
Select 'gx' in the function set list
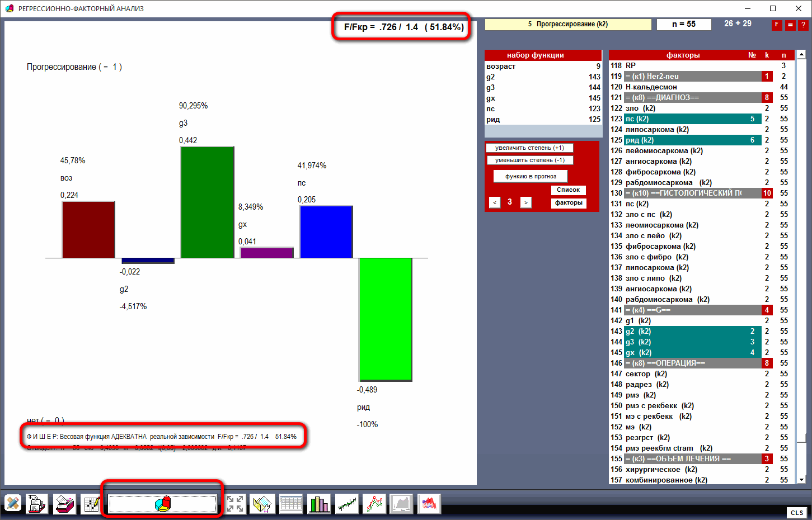pyautogui.click(x=542, y=98)
